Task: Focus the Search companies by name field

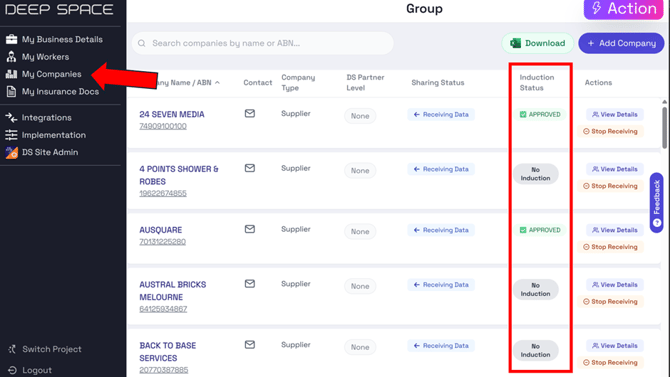Action: coord(263,43)
